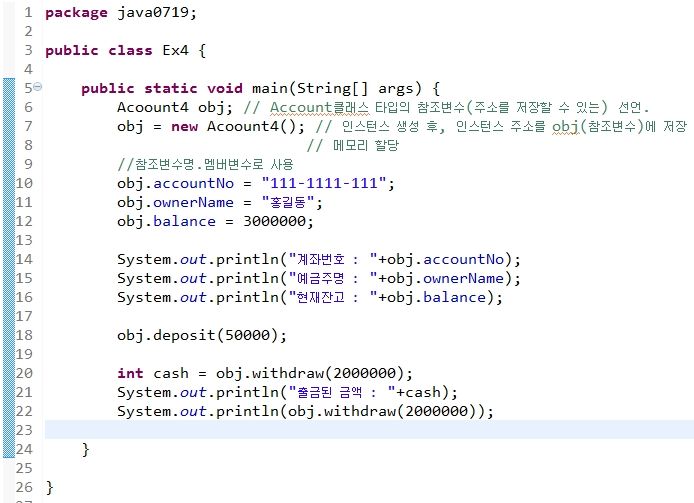Click the closing brace on line 24
This screenshot has width=694, height=503.
click(x=85, y=449)
